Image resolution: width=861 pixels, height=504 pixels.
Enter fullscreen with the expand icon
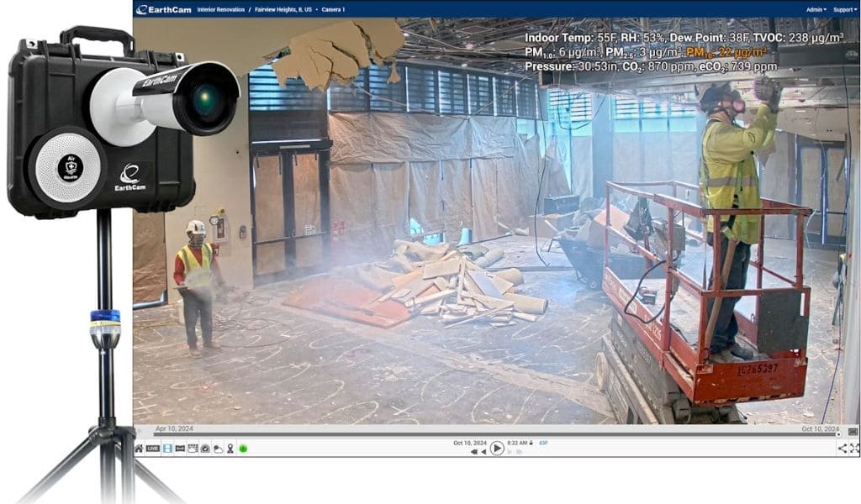click(854, 449)
